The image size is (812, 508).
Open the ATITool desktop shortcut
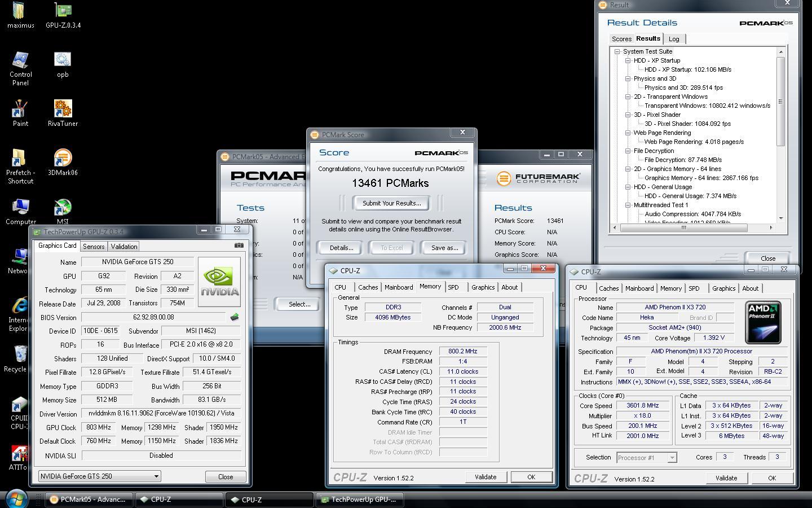[19, 458]
